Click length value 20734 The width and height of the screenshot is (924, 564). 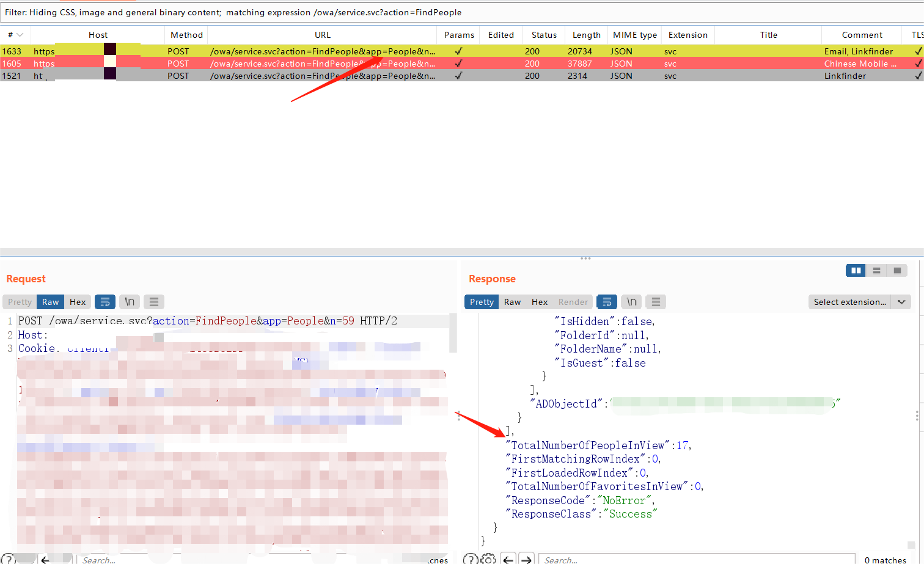pyautogui.click(x=580, y=51)
